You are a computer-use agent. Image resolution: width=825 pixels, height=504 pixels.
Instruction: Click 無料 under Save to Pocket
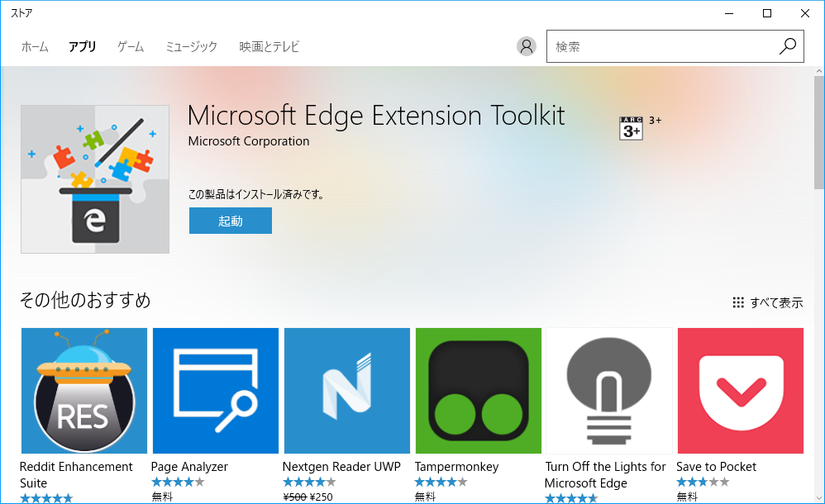[x=687, y=497]
